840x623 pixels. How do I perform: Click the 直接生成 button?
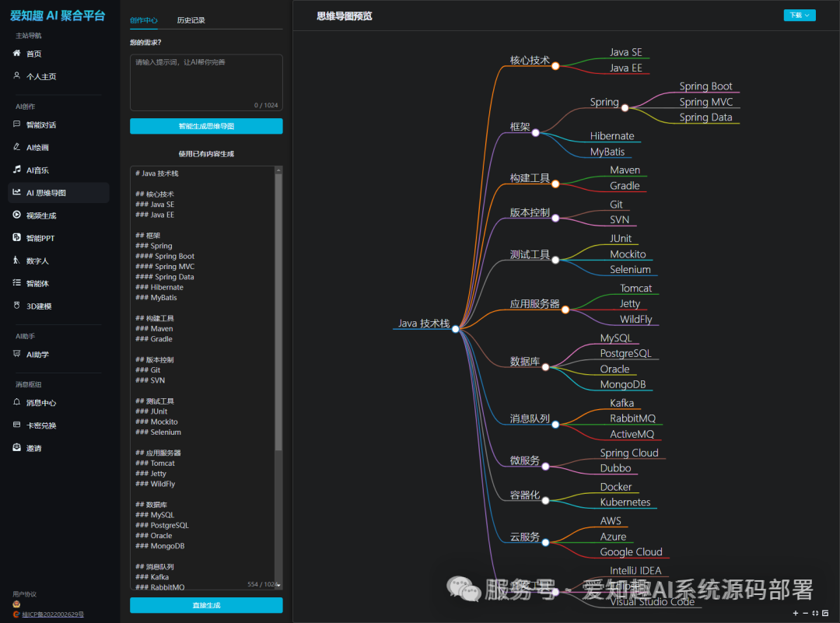point(206,605)
